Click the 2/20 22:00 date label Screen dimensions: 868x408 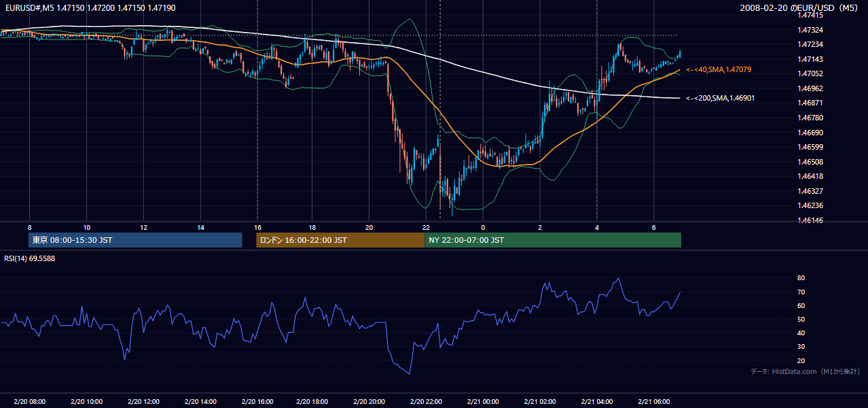[x=427, y=401]
